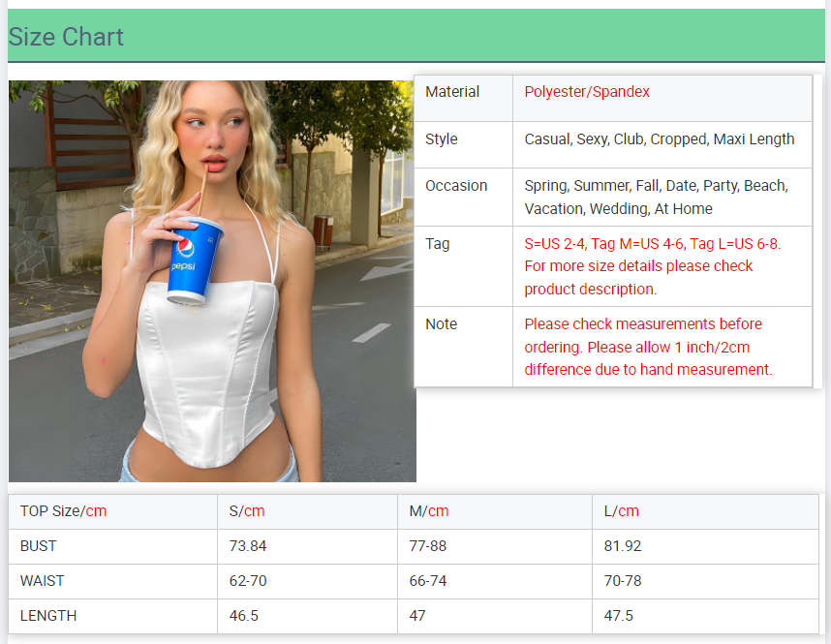The height and width of the screenshot is (644, 831).
Task: Click the Casual, Sexy, Club style description
Action: 659,139
